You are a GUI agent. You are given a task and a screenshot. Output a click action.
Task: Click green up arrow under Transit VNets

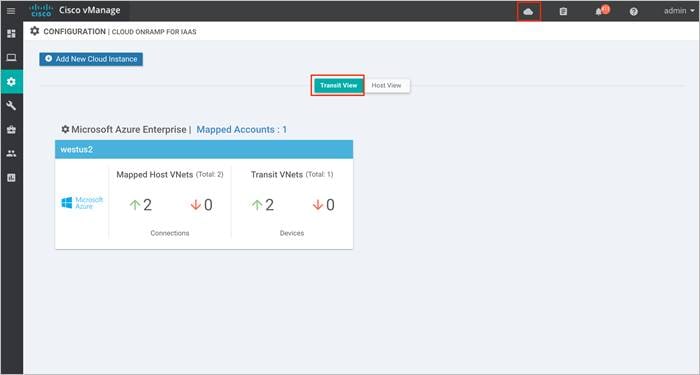point(257,205)
